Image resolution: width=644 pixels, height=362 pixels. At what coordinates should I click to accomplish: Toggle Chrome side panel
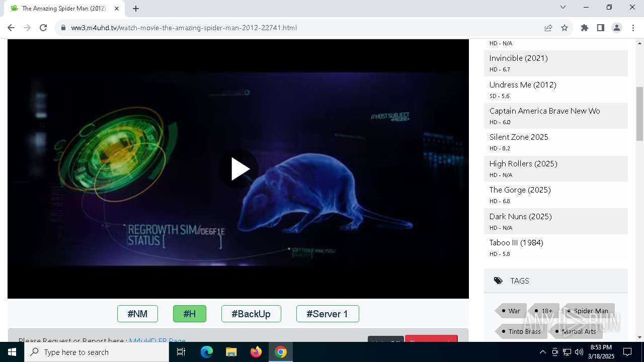pyautogui.click(x=601, y=28)
